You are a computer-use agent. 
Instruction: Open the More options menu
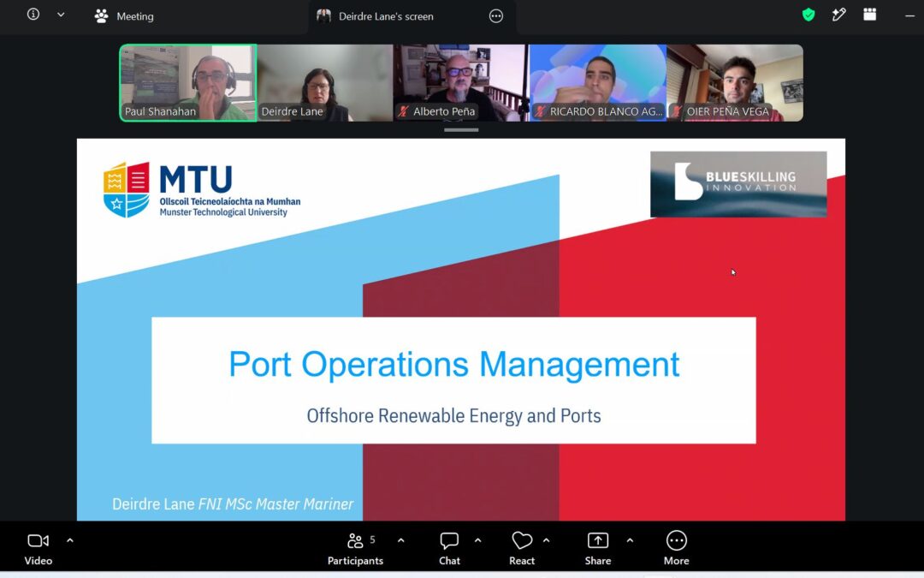[677, 549]
